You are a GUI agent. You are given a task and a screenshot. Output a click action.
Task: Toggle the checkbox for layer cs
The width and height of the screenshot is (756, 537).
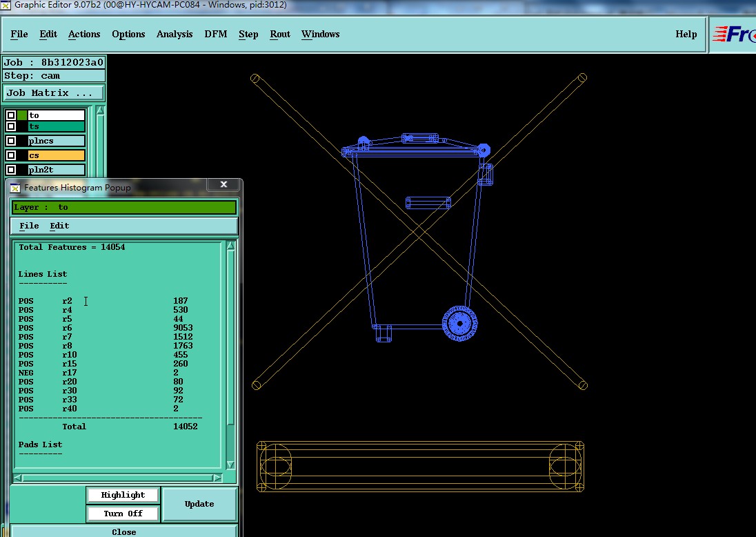click(11, 155)
